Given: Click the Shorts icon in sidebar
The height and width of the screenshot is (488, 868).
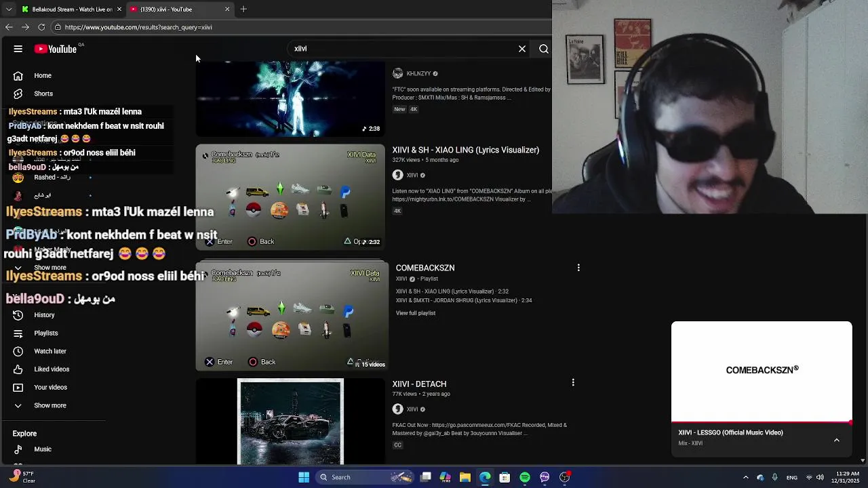Looking at the screenshot, I should tap(18, 94).
